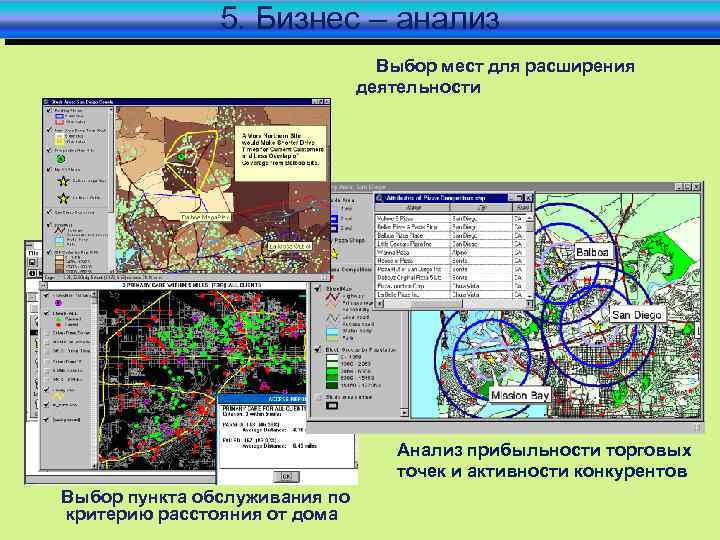Click the MegaPlex callout label on brown map
720x540 pixels.
(205, 217)
